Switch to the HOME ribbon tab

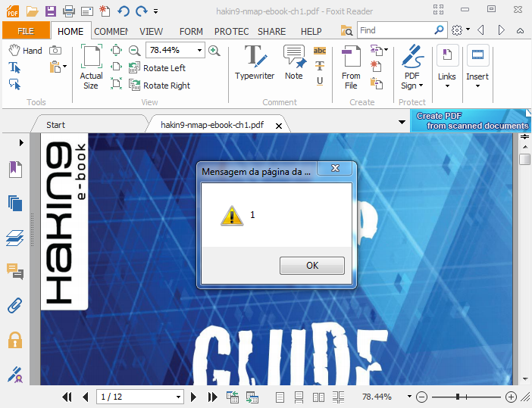(70, 31)
